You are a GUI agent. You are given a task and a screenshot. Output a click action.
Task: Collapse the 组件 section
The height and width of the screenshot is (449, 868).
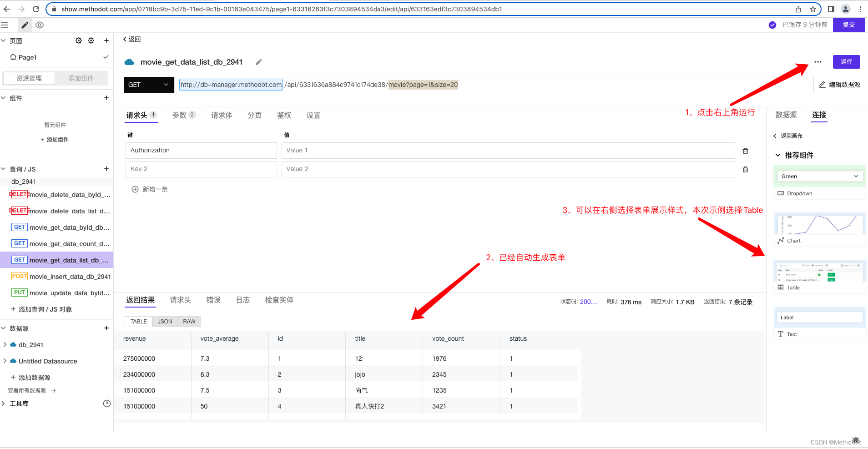coord(3,98)
